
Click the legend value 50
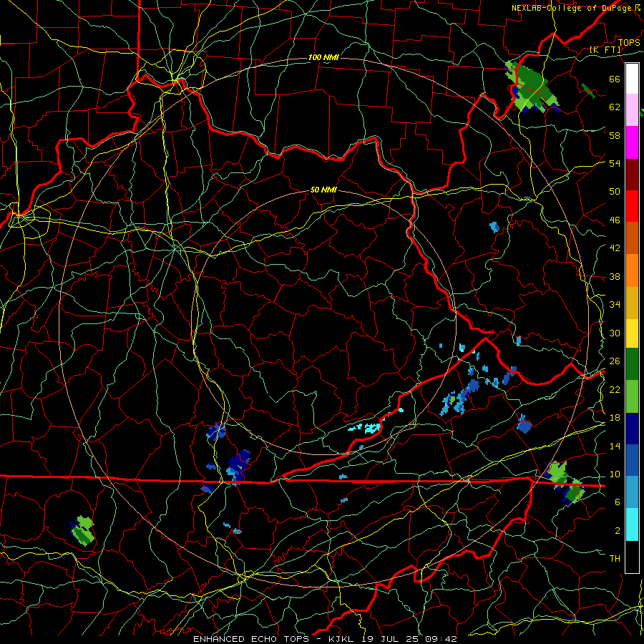click(x=615, y=191)
